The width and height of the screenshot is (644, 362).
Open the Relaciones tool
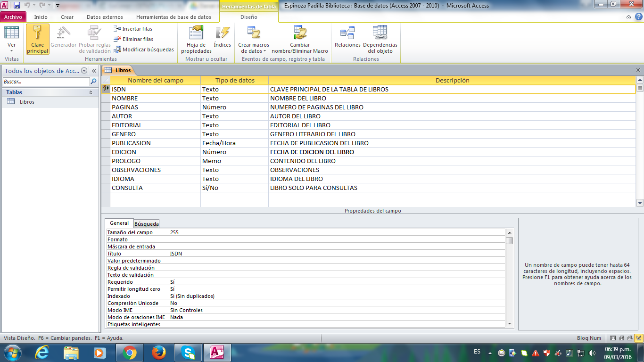347,34
